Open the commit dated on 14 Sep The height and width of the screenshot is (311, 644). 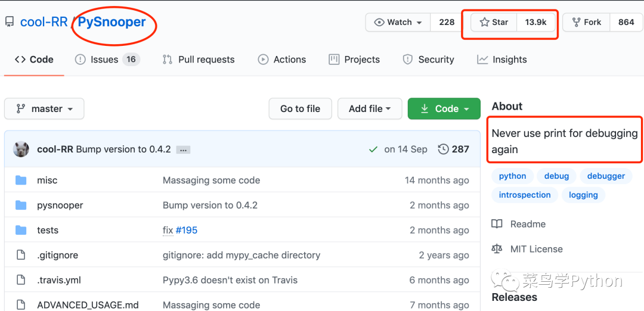click(x=406, y=150)
